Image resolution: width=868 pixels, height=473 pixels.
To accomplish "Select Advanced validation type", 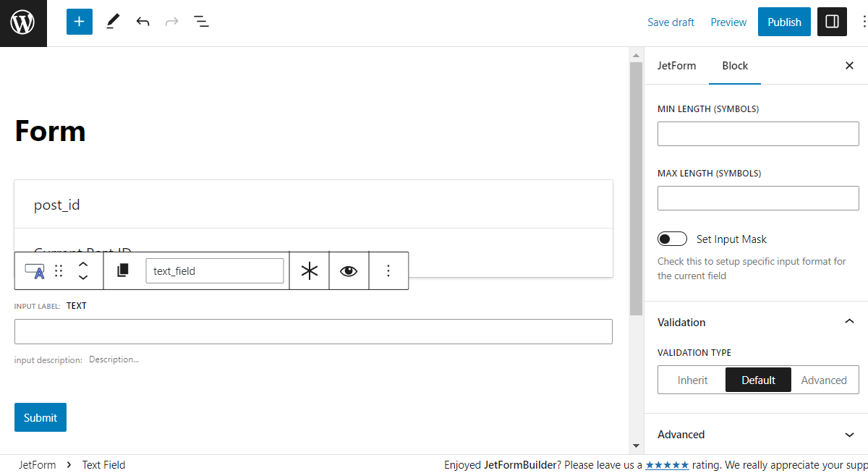I will 825,380.
